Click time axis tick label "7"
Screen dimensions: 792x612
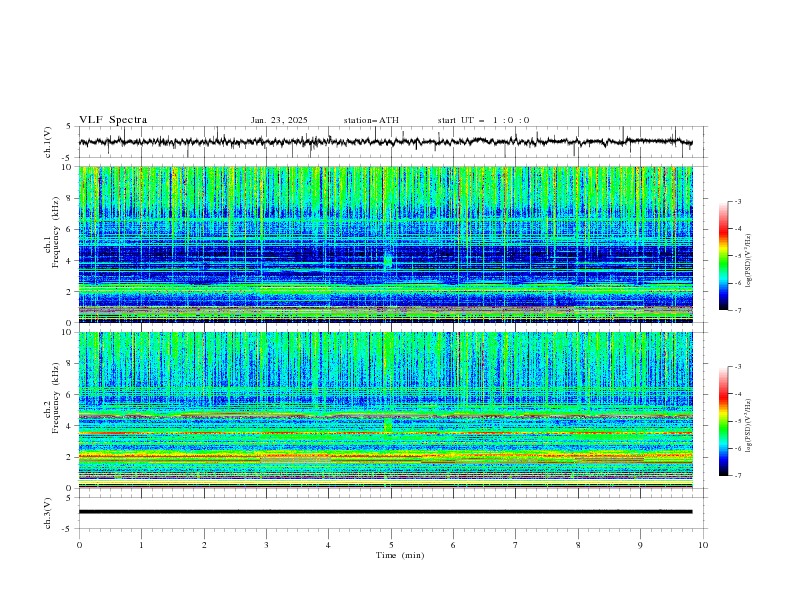[x=516, y=545]
